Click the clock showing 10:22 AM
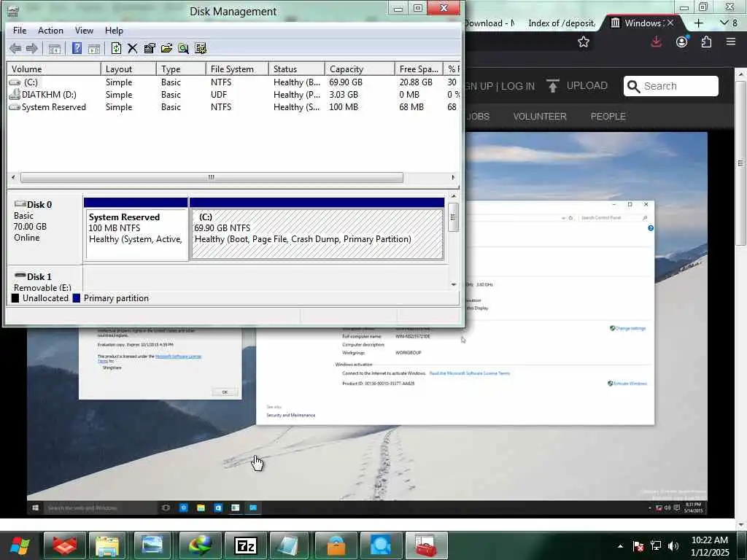Screen dimensions: 747x560 click(709, 540)
